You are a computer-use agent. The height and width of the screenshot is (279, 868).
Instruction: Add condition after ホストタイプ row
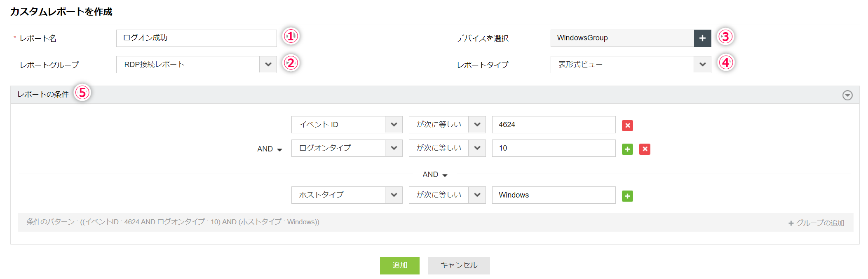coord(627,196)
